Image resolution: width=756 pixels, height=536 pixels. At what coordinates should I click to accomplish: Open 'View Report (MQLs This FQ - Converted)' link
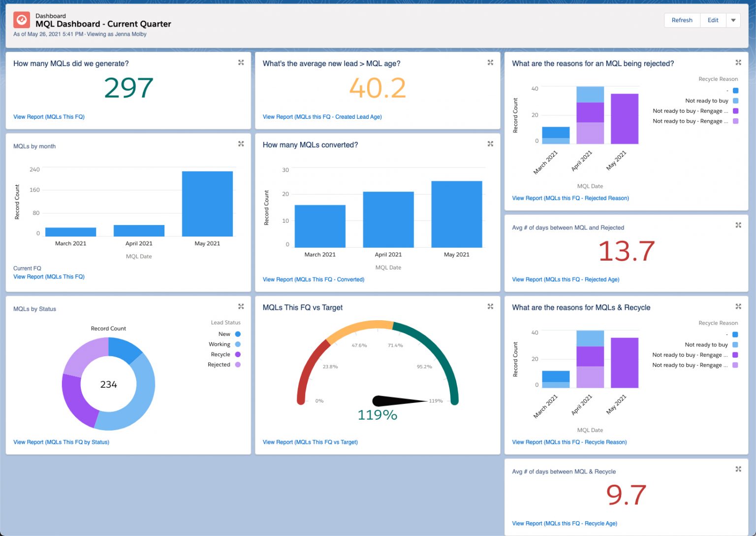tap(314, 279)
